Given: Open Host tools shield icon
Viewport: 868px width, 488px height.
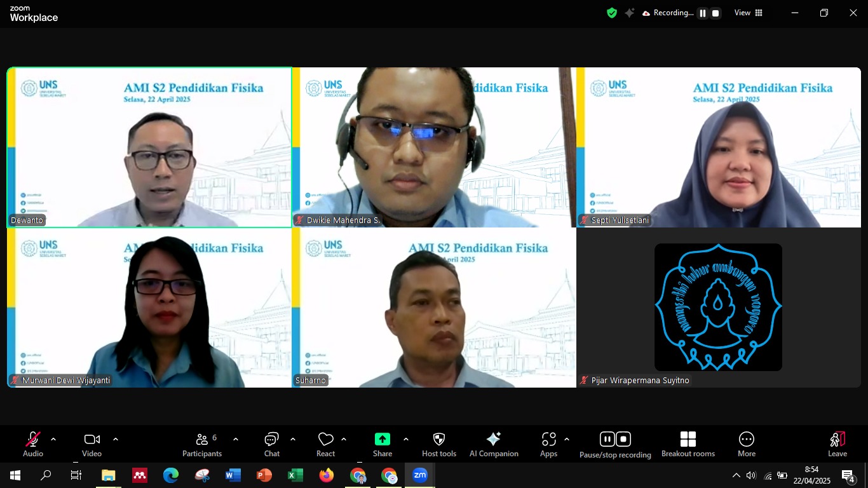Looking at the screenshot, I should (438, 444).
